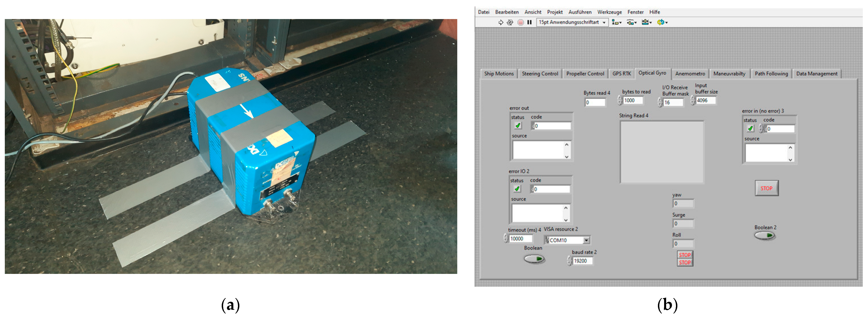Click the Pause execution icon
The height and width of the screenshot is (318, 868).
point(529,22)
